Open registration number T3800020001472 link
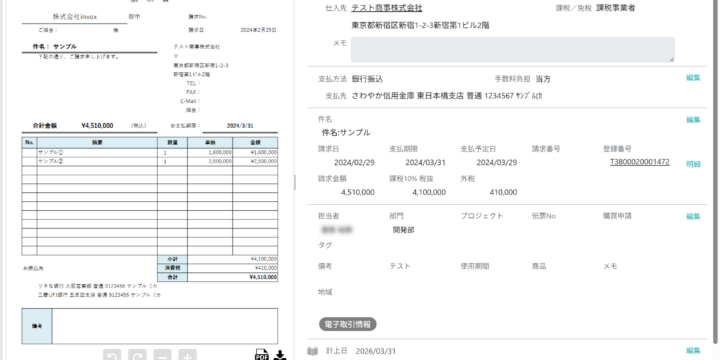 pyautogui.click(x=640, y=162)
